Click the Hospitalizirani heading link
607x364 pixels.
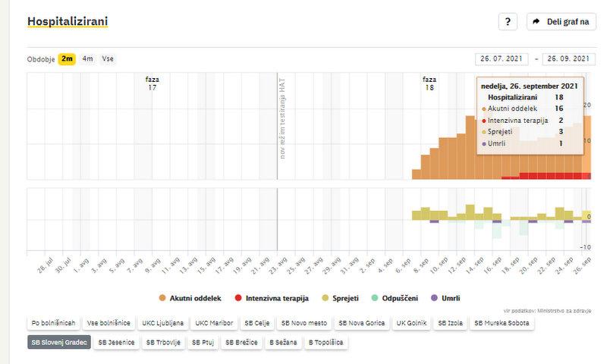coord(68,21)
